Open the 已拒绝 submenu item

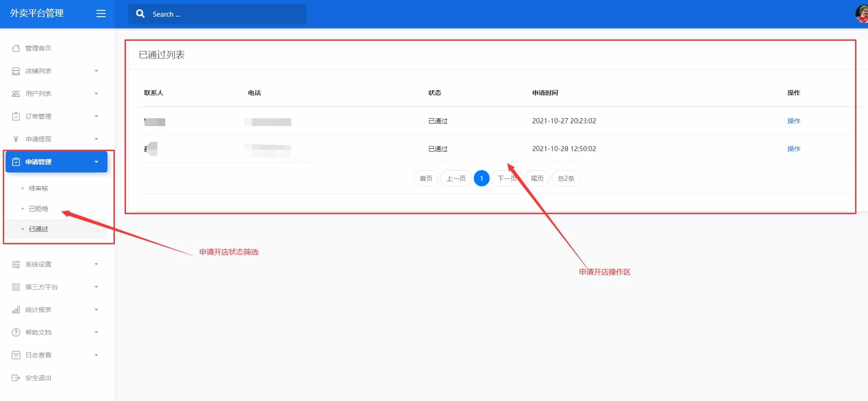pyautogui.click(x=38, y=209)
